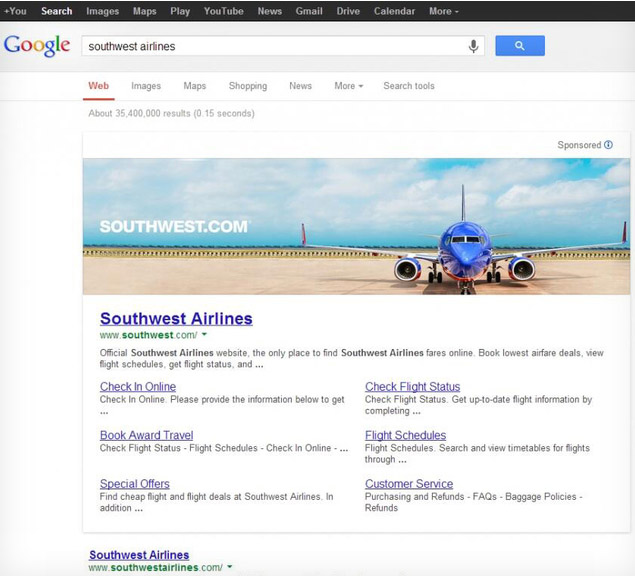
Task: Switch to the Shopping results tab
Action: click(x=248, y=86)
